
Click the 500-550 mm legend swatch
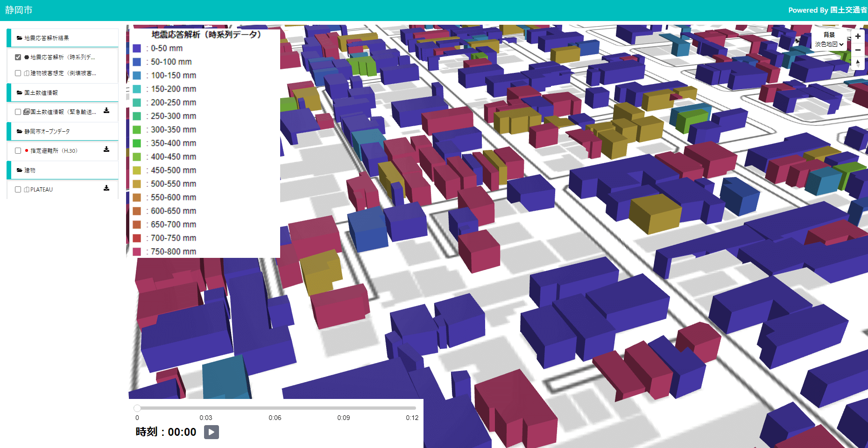[x=137, y=184]
